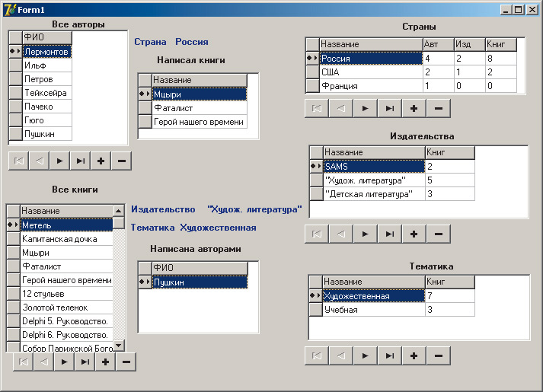Select author Гюго in the authors grid
This screenshot has height=392, width=543.
click(47, 120)
